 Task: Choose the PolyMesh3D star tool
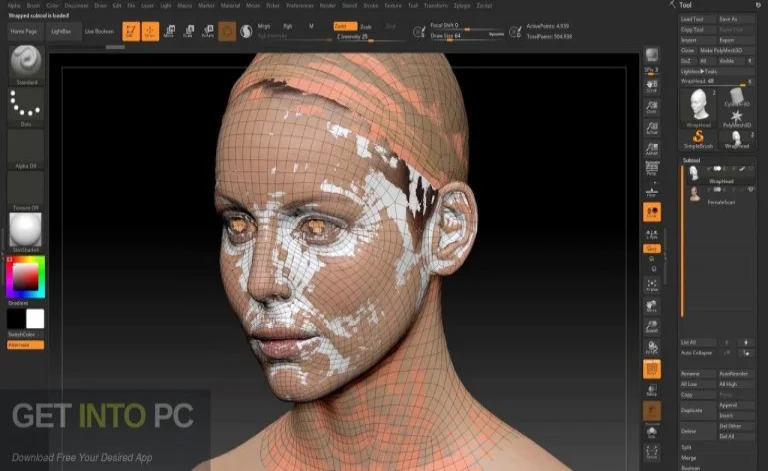tap(736, 117)
